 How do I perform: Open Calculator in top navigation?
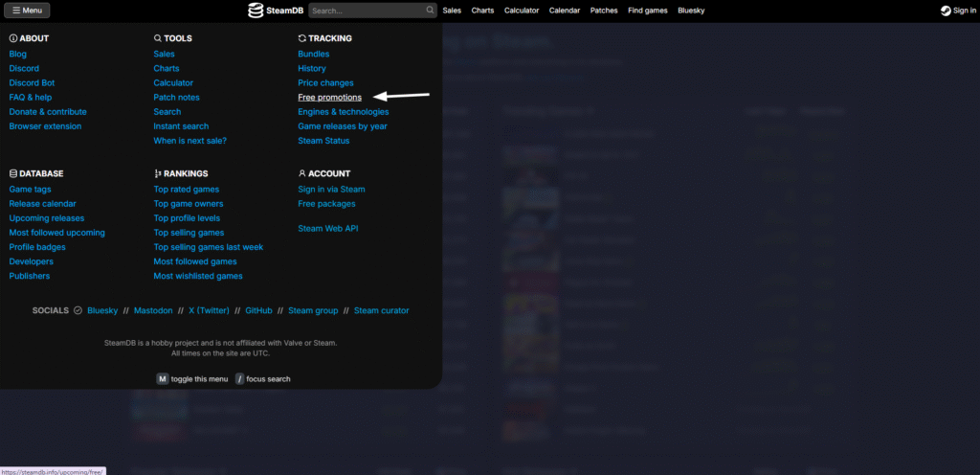click(522, 11)
